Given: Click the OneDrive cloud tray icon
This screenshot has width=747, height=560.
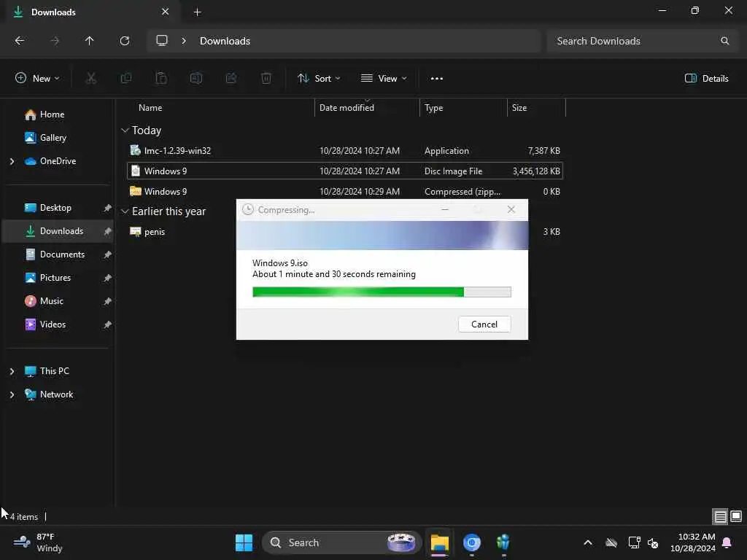Looking at the screenshot, I should [611, 542].
